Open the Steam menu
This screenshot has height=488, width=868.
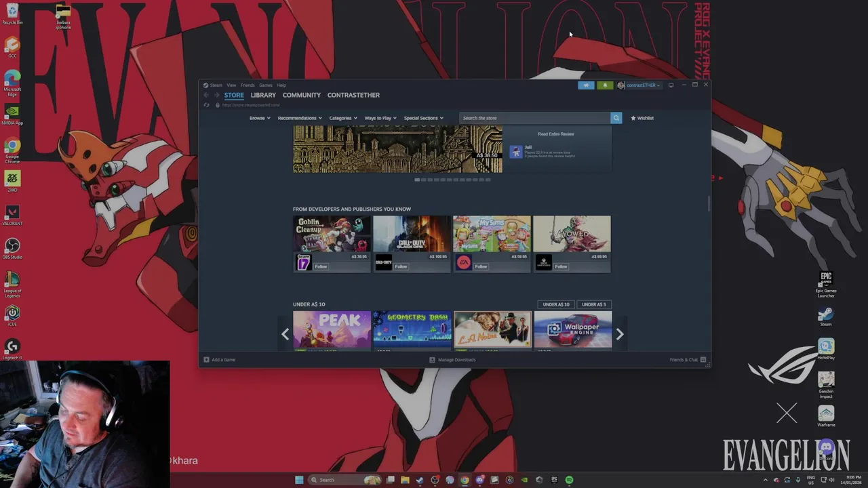coord(216,85)
